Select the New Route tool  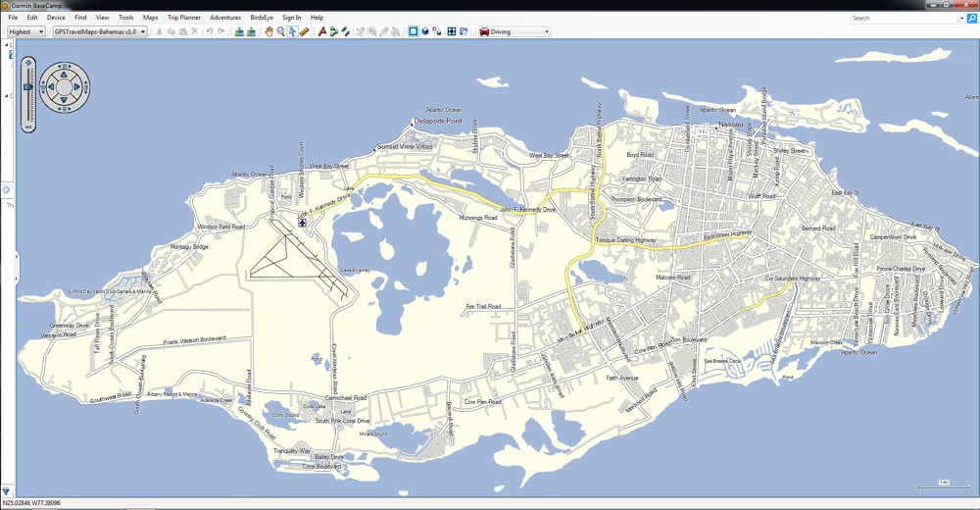point(334,31)
